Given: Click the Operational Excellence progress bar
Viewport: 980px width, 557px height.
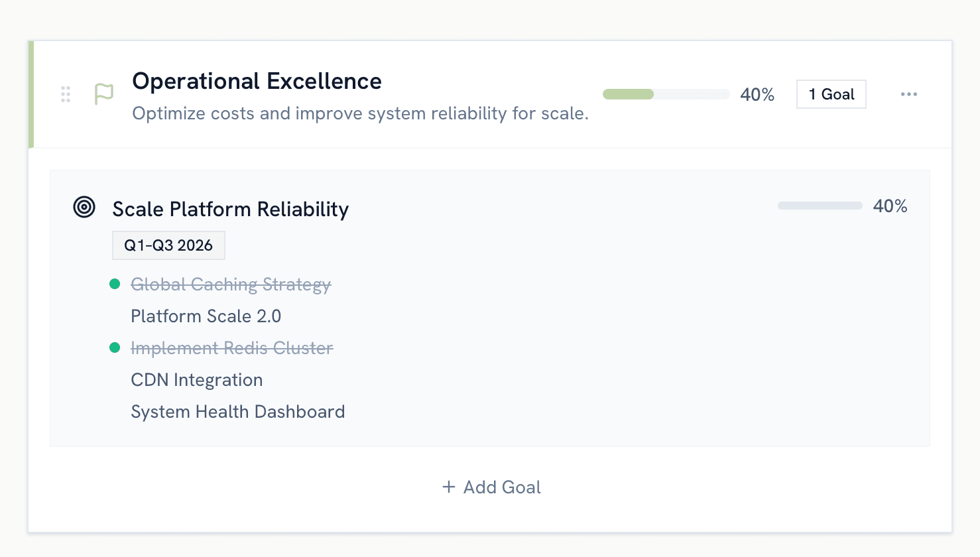Looking at the screenshot, I should pos(666,94).
